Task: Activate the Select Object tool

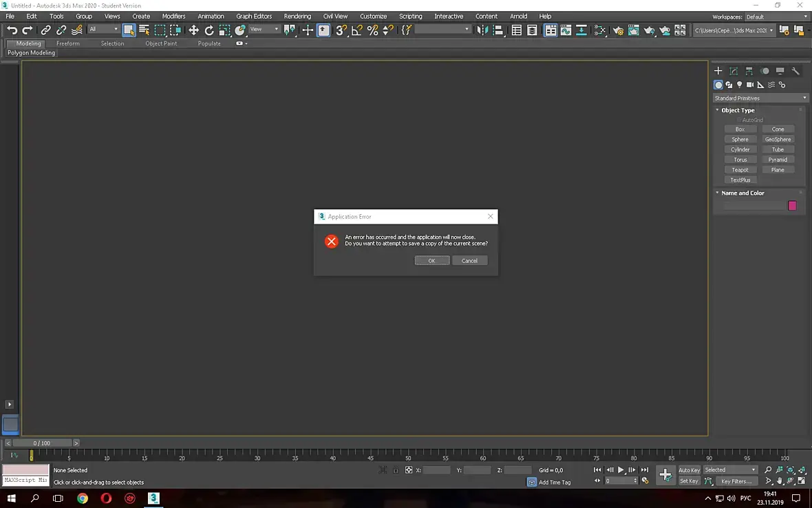Action: click(x=129, y=30)
